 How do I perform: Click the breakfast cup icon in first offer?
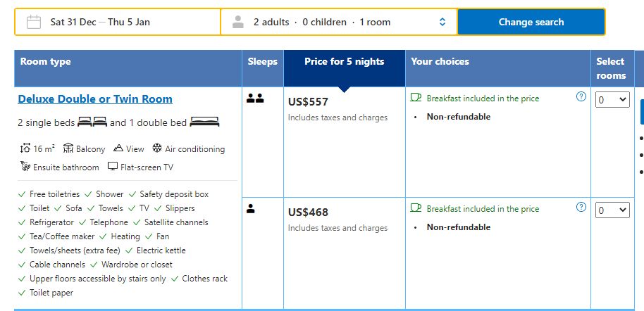pyautogui.click(x=416, y=98)
